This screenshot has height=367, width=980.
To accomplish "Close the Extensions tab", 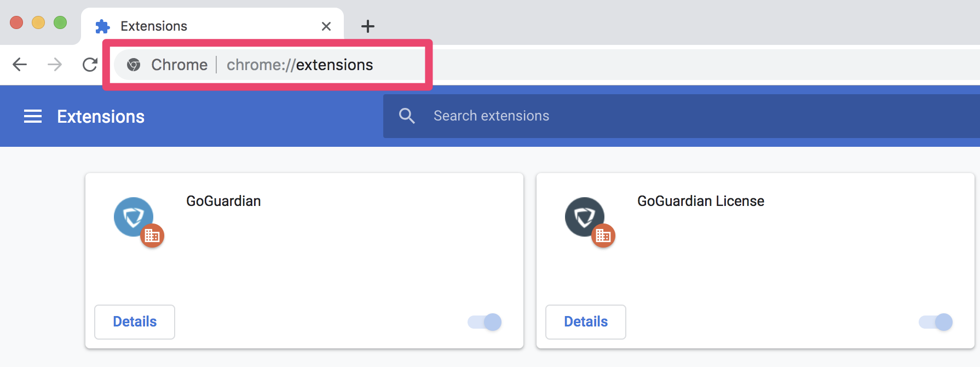I will pyautogui.click(x=326, y=26).
